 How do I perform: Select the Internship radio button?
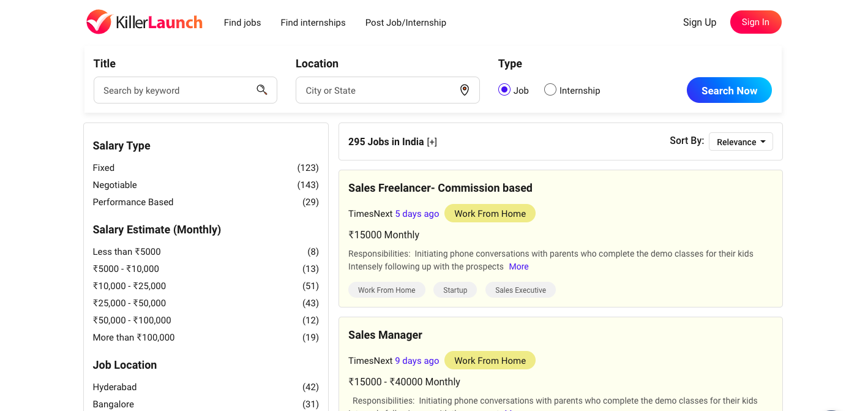pyautogui.click(x=550, y=90)
